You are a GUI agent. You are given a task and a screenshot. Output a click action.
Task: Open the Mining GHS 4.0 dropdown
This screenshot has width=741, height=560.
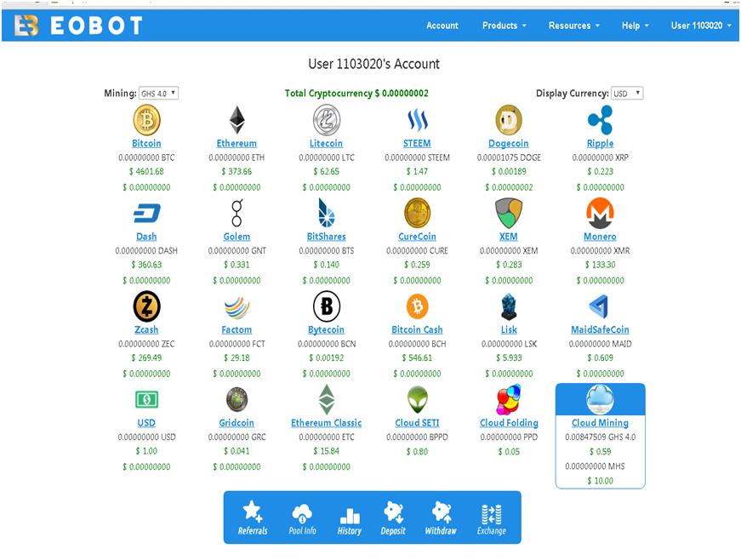(x=158, y=93)
